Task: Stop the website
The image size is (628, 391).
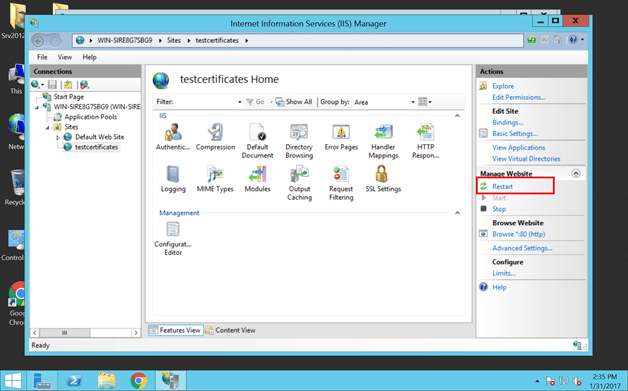Action: coord(499,209)
